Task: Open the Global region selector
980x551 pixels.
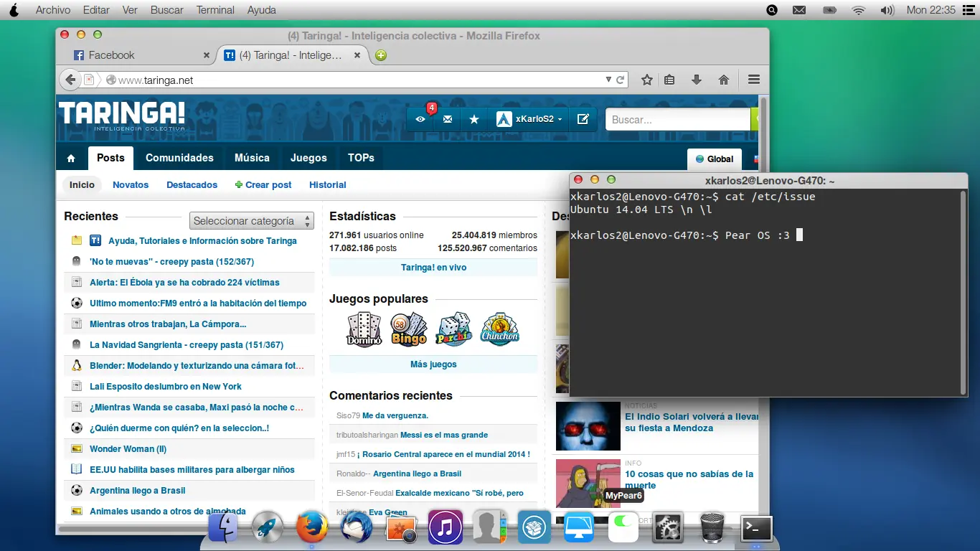Action: (x=715, y=159)
